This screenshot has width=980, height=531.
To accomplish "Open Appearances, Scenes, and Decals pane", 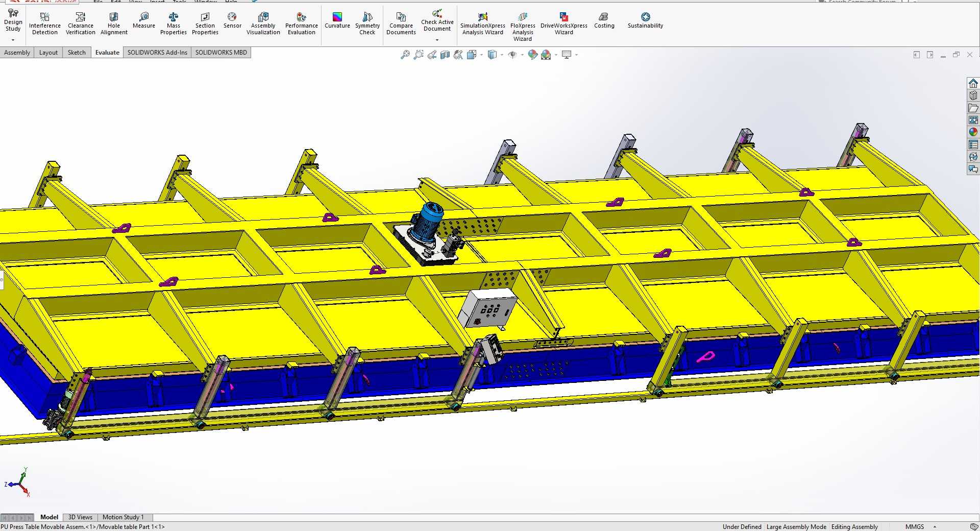I will (x=973, y=132).
